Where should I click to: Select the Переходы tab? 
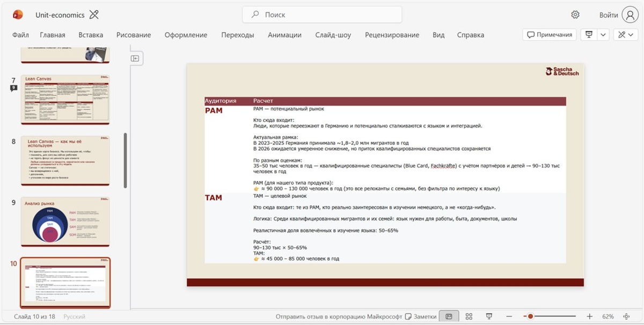[x=238, y=35]
